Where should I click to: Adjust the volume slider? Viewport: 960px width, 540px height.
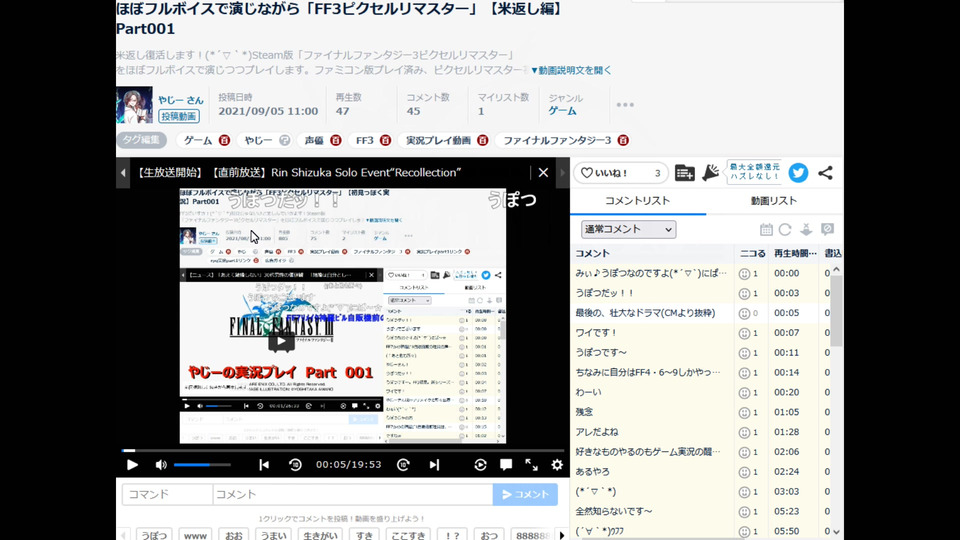(202, 465)
